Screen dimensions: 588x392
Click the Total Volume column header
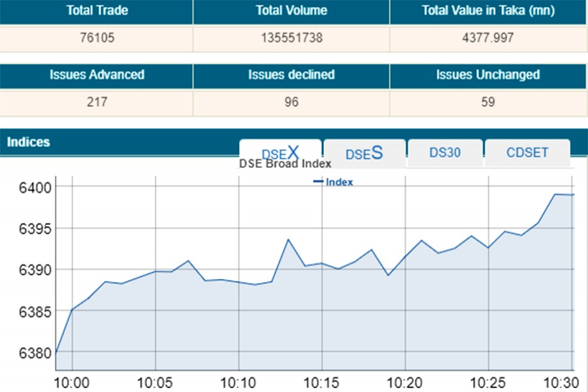point(291,11)
